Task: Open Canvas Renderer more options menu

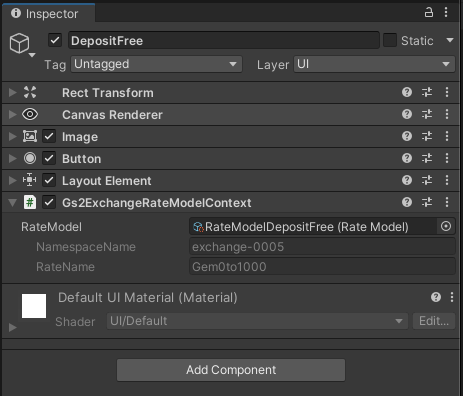Action: (447, 114)
